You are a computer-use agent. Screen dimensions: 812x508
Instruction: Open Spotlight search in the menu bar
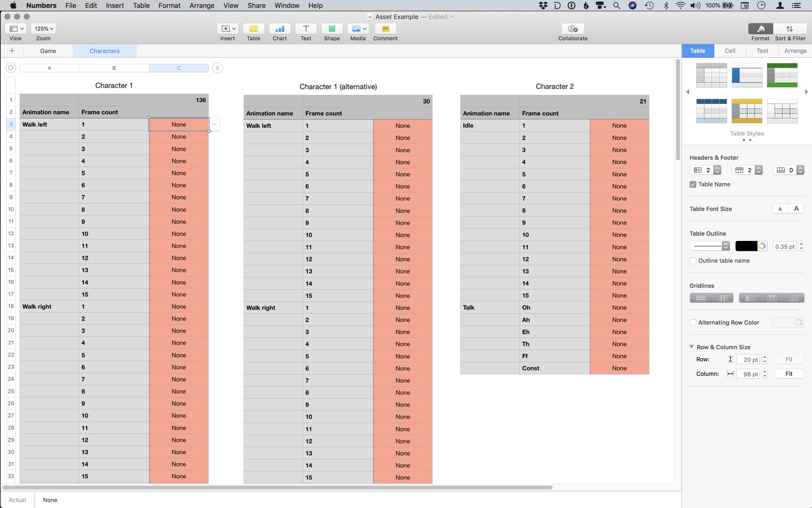click(x=617, y=5)
